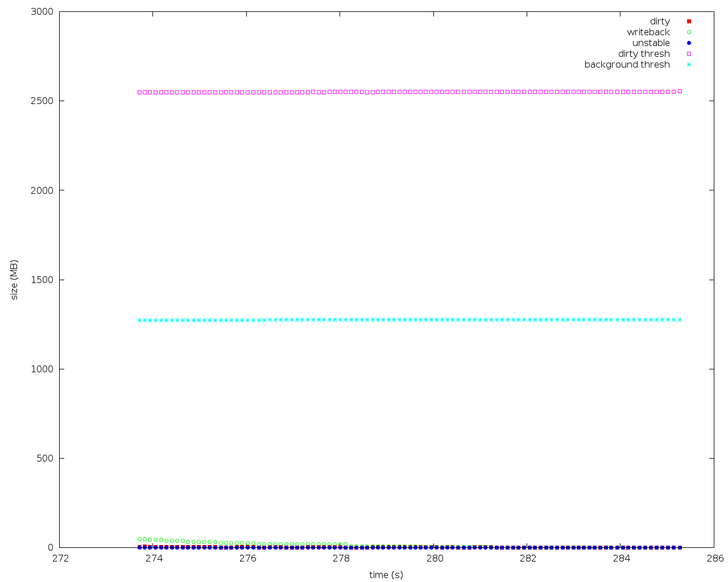
Task: Click the 'unstable' legend label
Action: 651,43
